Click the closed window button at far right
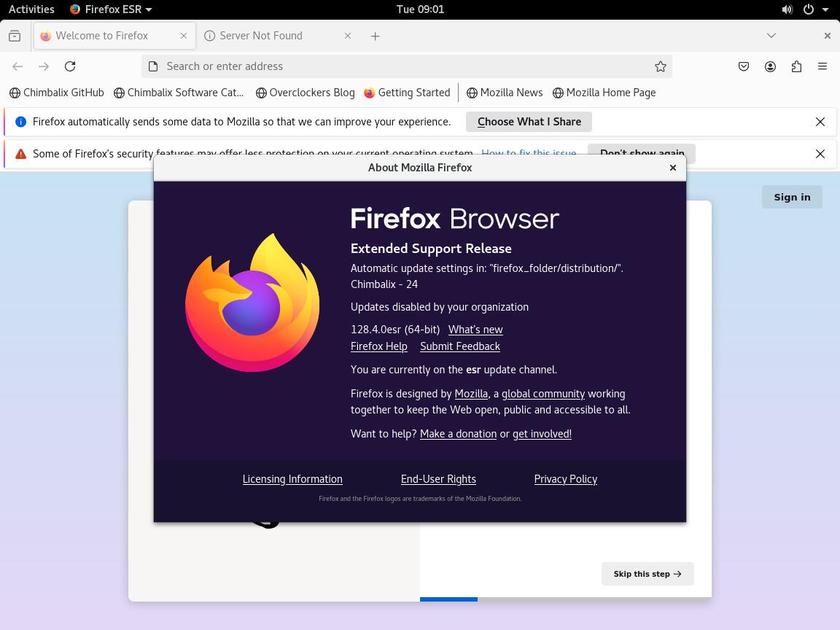 [x=827, y=36]
